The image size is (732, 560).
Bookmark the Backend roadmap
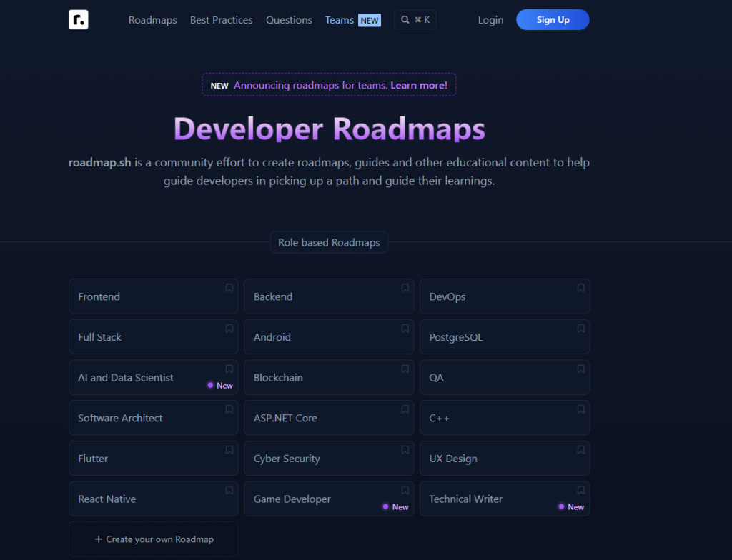405,288
